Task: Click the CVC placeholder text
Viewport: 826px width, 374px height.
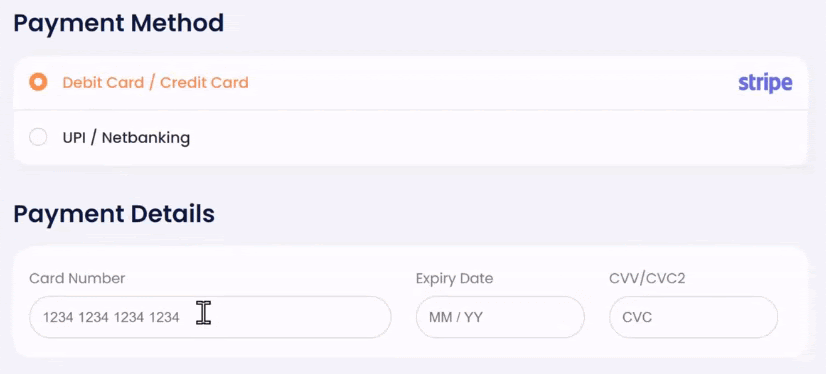Action: (637, 318)
